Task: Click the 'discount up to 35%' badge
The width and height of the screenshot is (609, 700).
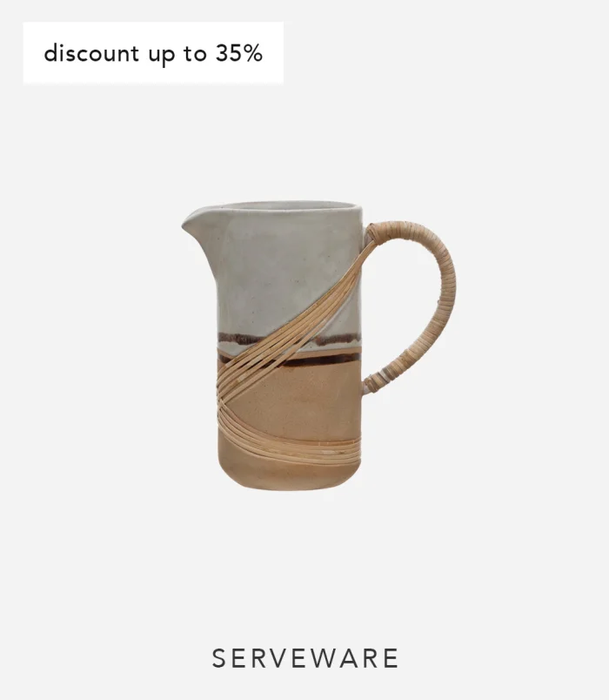Action: tap(153, 53)
